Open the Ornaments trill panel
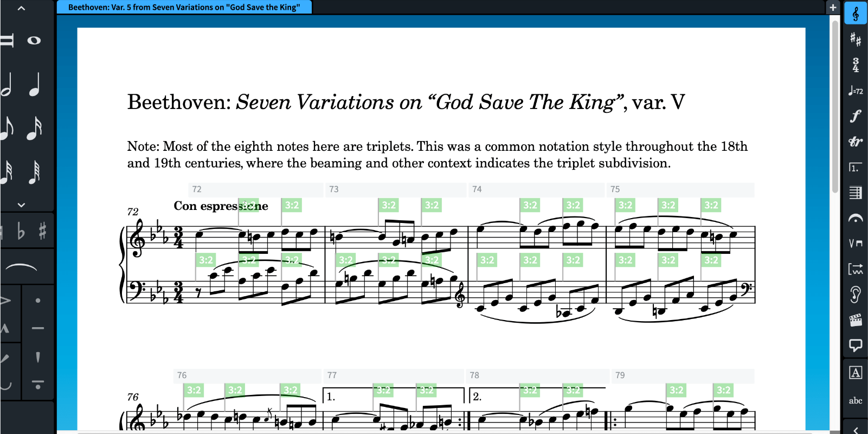The width and height of the screenshot is (868, 434). point(856,142)
